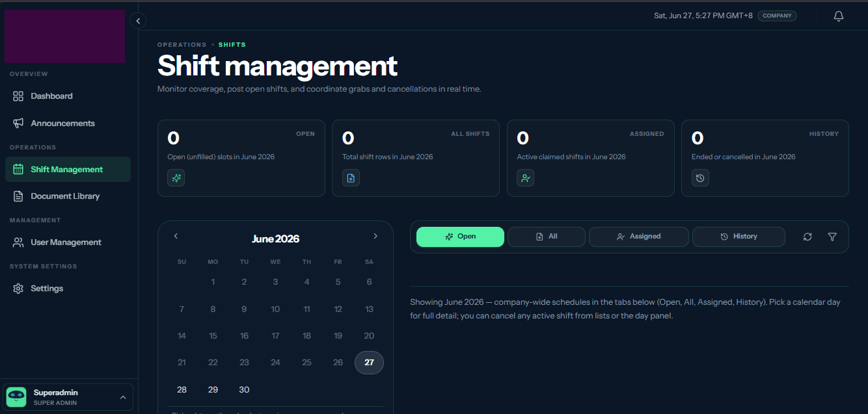Select June 29 on the calendar

(213, 390)
